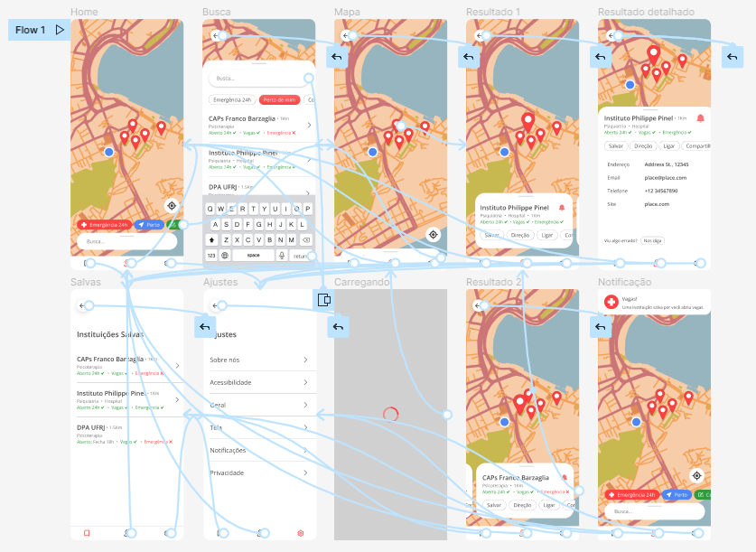Click shift key on Busca keyboard
Viewport: 756px width, 552px height.
pos(211,239)
